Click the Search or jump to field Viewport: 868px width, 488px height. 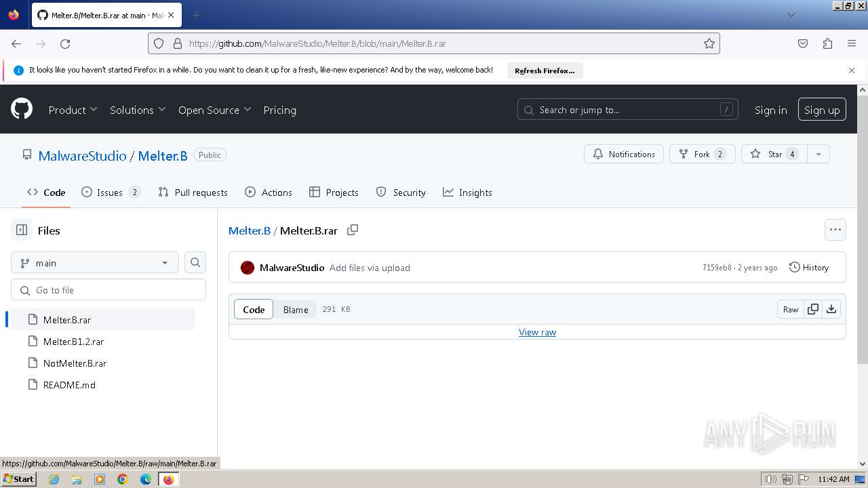(x=628, y=110)
